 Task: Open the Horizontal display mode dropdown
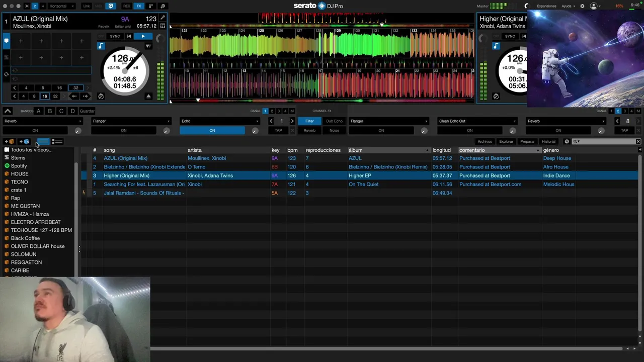coord(62,6)
